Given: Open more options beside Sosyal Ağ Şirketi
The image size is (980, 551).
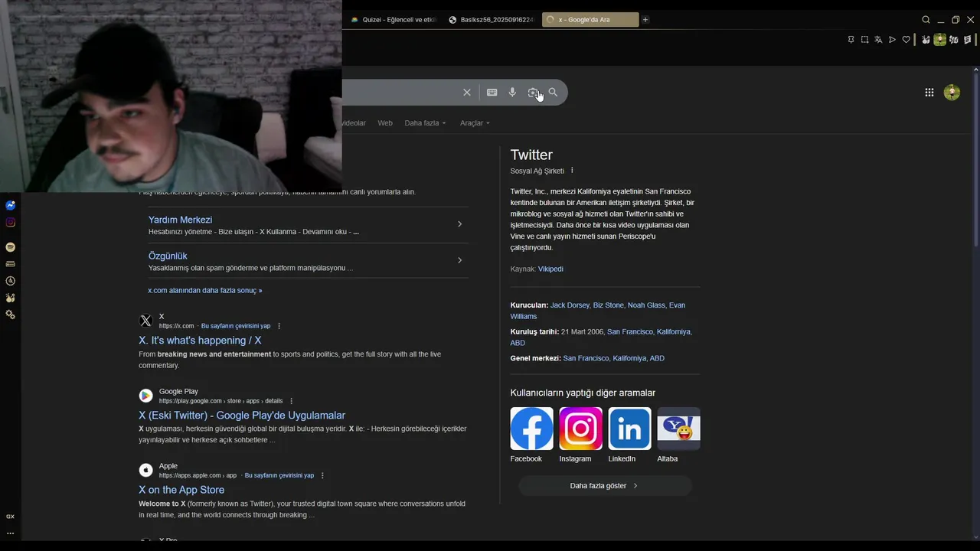Looking at the screenshot, I should (572, 171).
